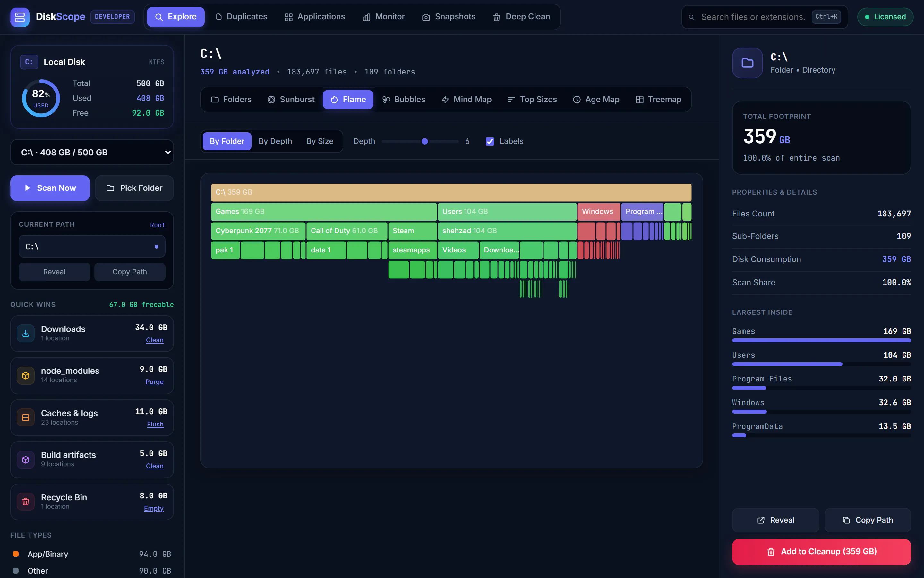The height and width of the screenshot is (578, 924).
Task: Select the Explore tab
Action: pos(175,17)
